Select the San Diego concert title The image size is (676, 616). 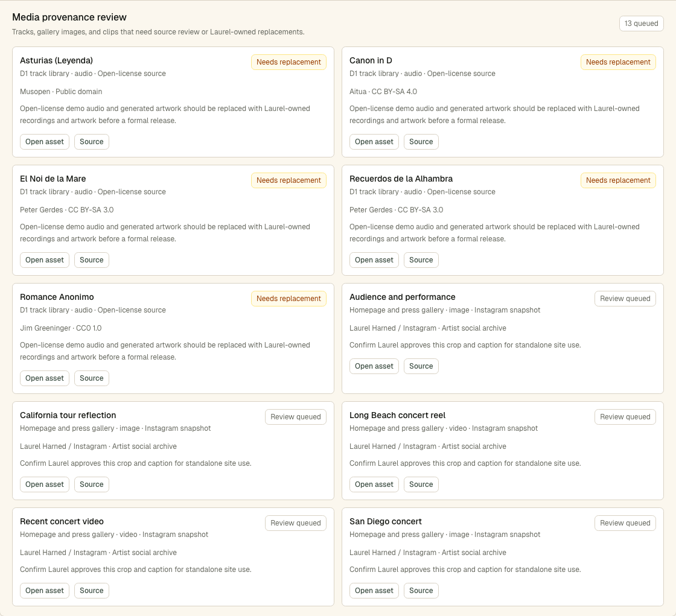(386, 521)
